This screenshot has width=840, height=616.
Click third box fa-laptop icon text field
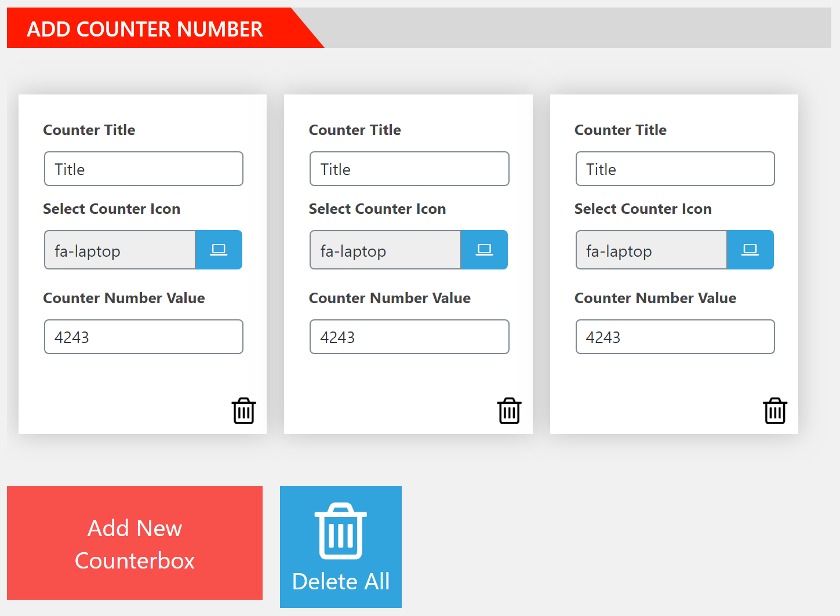click(651, 250)
